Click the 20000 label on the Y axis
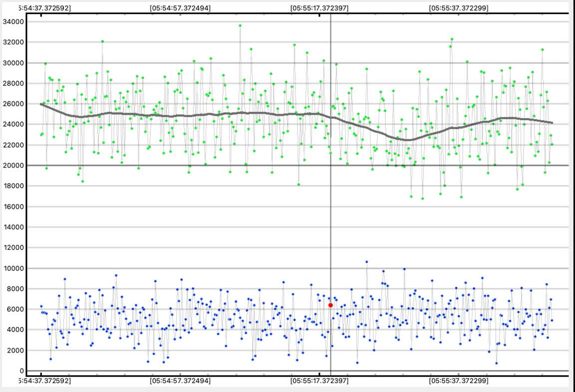This screenshot has width=575, height=392. tap(14, 166)
